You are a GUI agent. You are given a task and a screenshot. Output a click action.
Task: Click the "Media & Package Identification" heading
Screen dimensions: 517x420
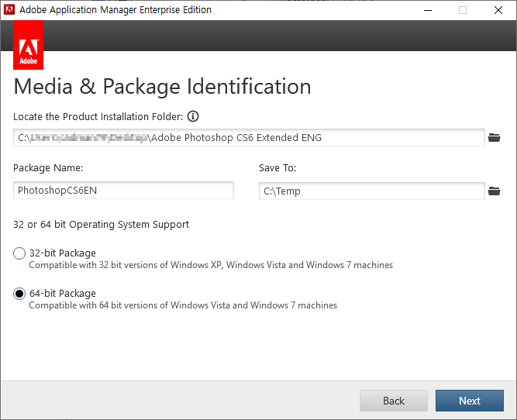click(x=162, y=87)
